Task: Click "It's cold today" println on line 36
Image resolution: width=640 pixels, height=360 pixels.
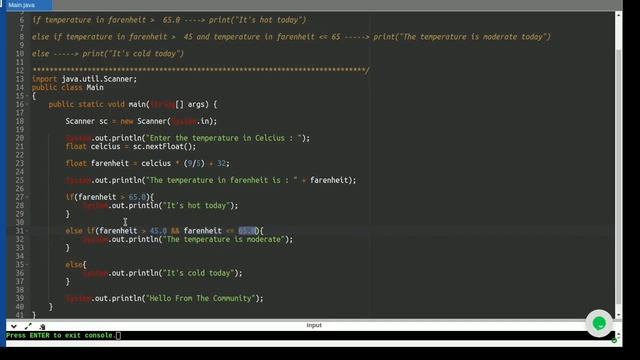Action: click(x=162, y=273)
